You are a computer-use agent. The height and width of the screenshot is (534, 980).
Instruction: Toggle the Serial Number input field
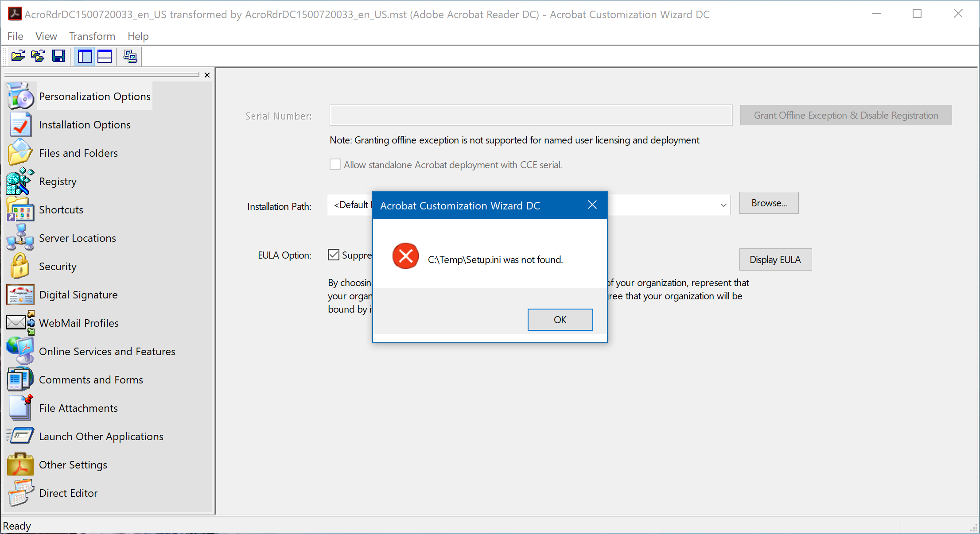coord(529,114)
